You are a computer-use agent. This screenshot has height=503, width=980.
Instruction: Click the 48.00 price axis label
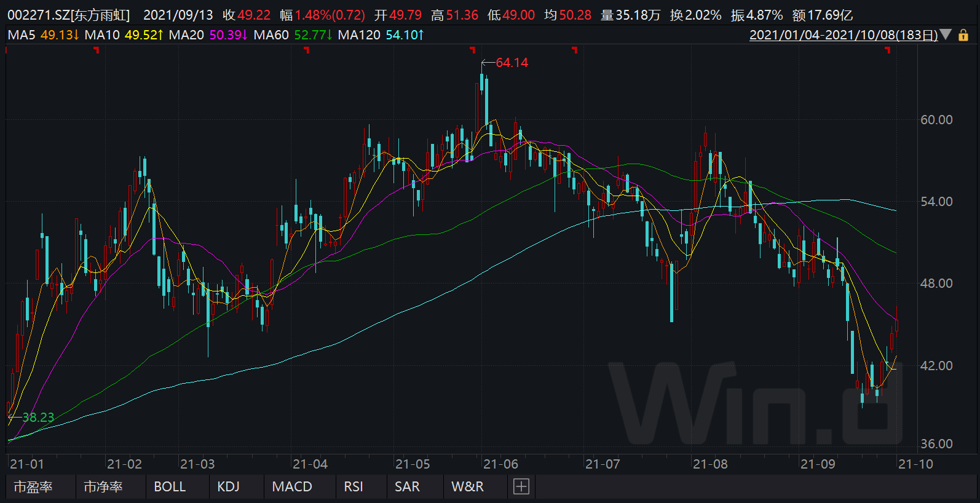click(936, 283)
